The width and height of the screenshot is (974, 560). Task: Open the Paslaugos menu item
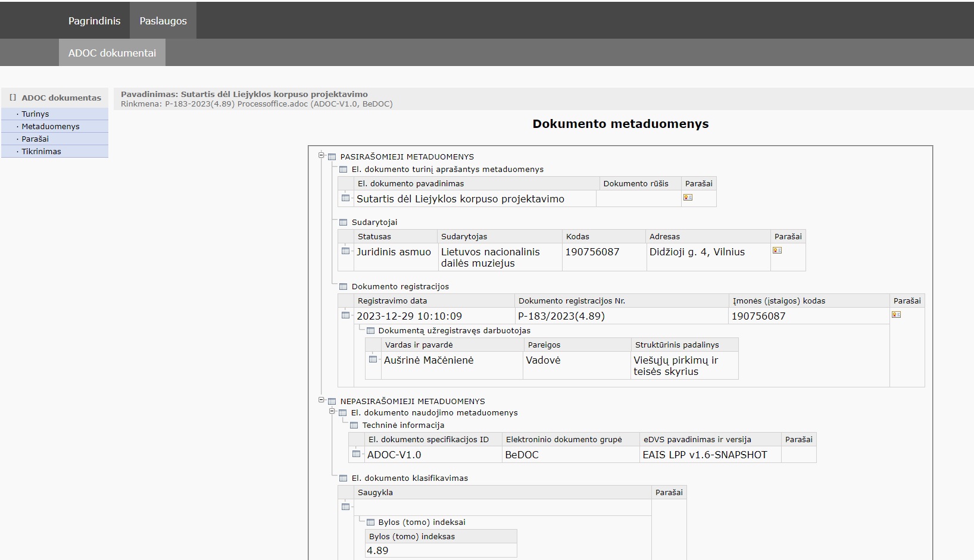pos(163,21)
